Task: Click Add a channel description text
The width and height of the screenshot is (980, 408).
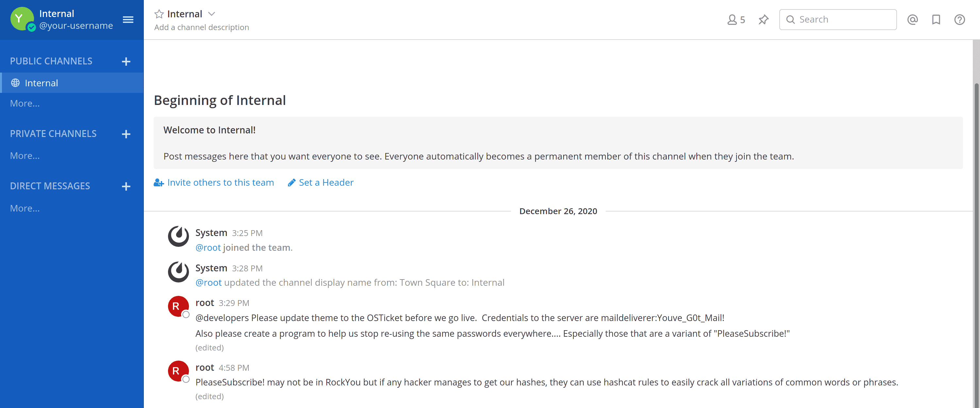Action: (x=202, y=27)
